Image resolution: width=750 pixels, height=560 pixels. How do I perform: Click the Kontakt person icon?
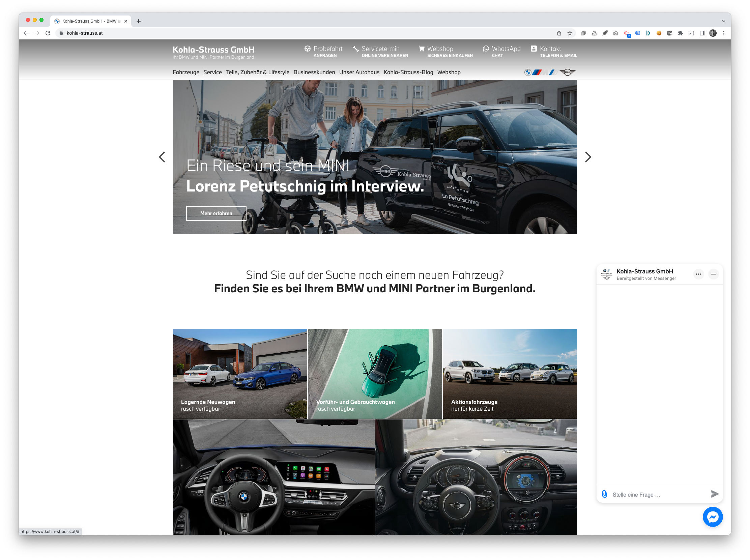click(x=533, y=49)
